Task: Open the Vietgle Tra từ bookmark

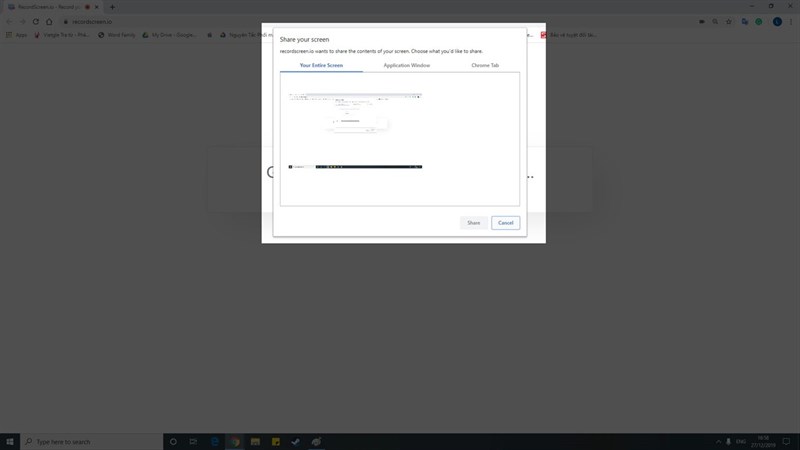Action: [x=62, y=35]
